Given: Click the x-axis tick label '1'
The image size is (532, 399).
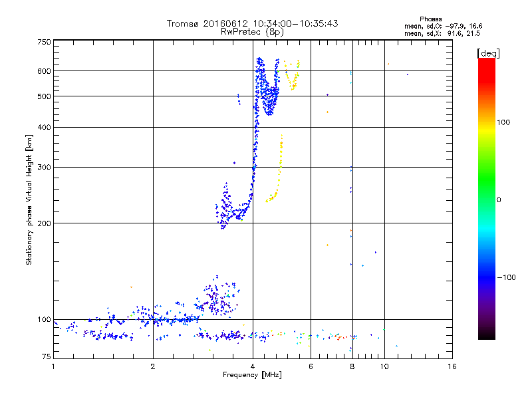Looking at the screenshot, I should tap(53, 366).
